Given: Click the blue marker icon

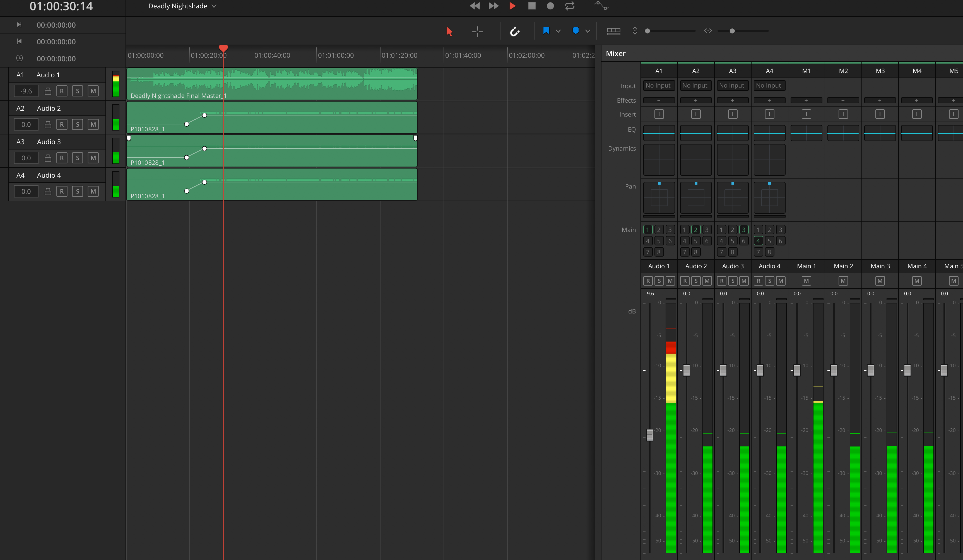Looking at the screenshot, I should point(576,31).
